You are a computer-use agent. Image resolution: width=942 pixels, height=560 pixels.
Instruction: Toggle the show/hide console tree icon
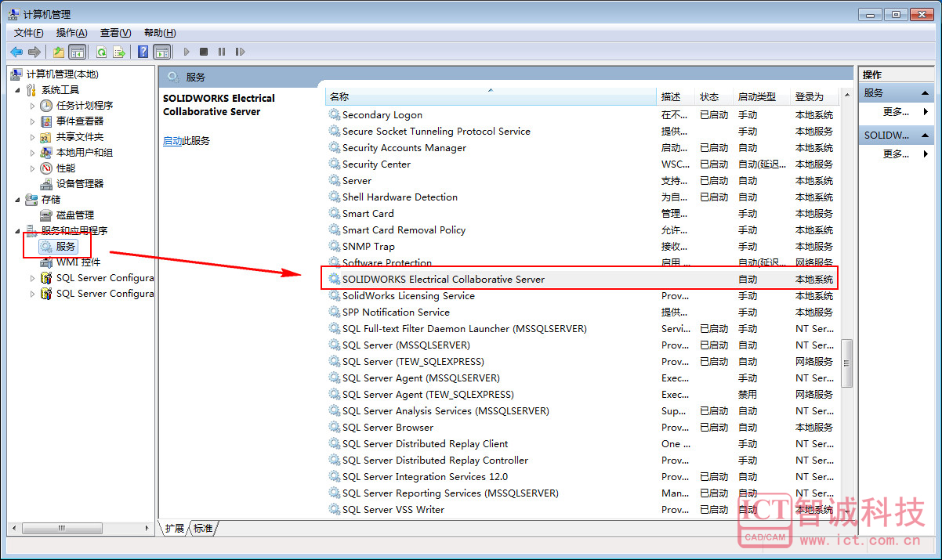[x=77, y=52]
